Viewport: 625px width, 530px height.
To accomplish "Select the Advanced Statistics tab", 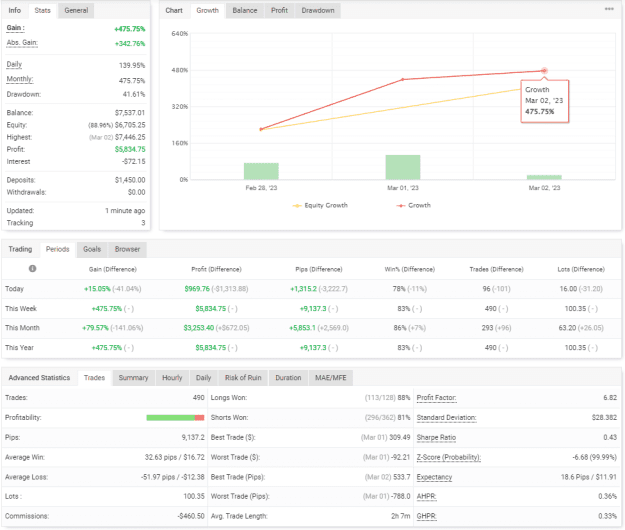I will coord(39,377).
